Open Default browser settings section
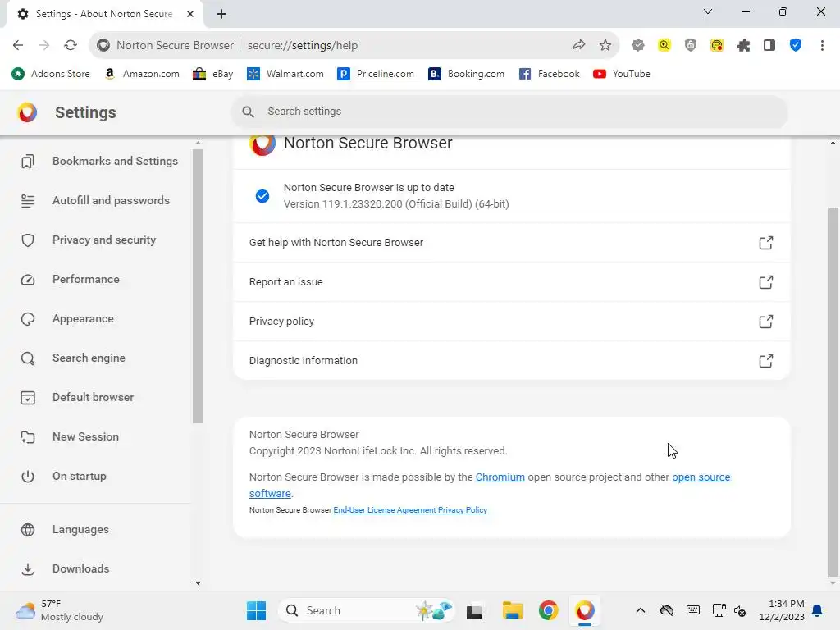The width and height of the screenshot is (840, 630). 77,398
